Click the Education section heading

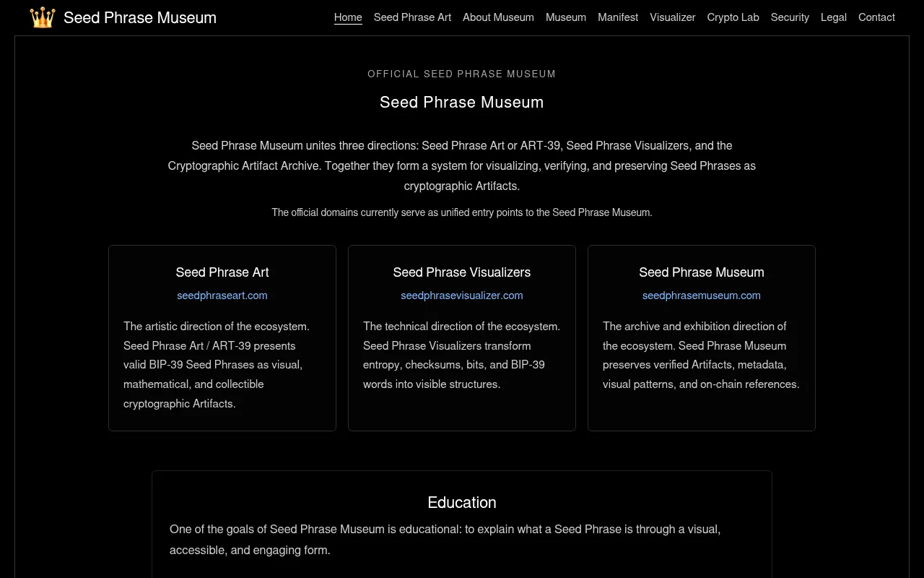[462, 503]
